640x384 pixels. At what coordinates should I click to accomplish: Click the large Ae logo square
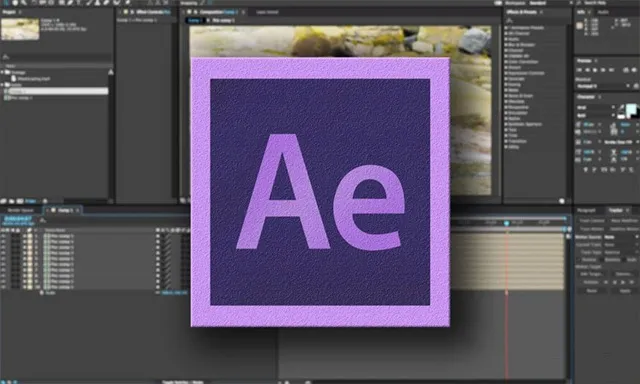click(x=320, y=192)
